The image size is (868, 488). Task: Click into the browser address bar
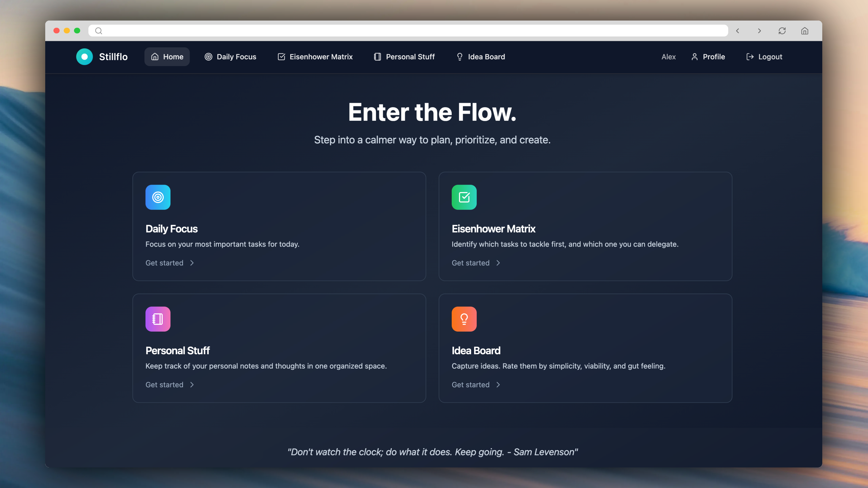[408, 31]
